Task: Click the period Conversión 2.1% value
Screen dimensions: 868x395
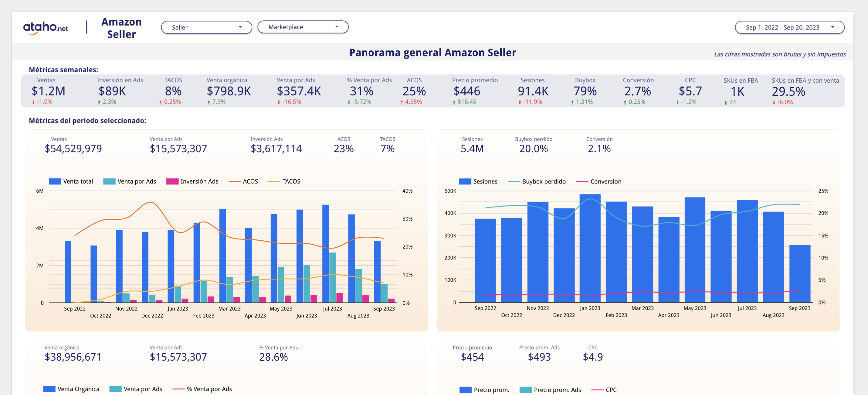Action: click(x=599, y=148)
